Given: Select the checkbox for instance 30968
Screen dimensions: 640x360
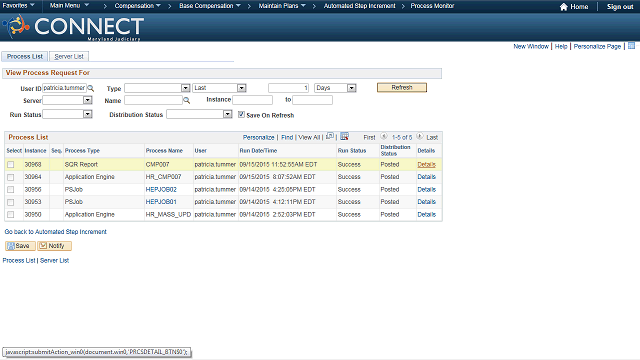Looking at the screenshot, I should pyautogui.click(x=11, y=164).
